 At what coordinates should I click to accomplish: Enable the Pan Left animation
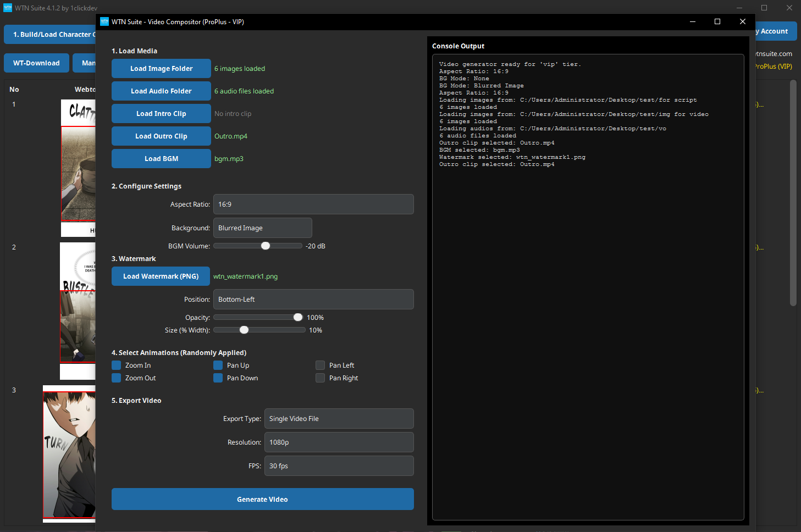pyautogui.click(x=320, y=365)
